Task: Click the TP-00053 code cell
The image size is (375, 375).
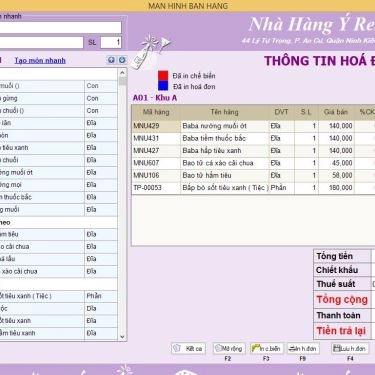Action: tap(156, 188)
